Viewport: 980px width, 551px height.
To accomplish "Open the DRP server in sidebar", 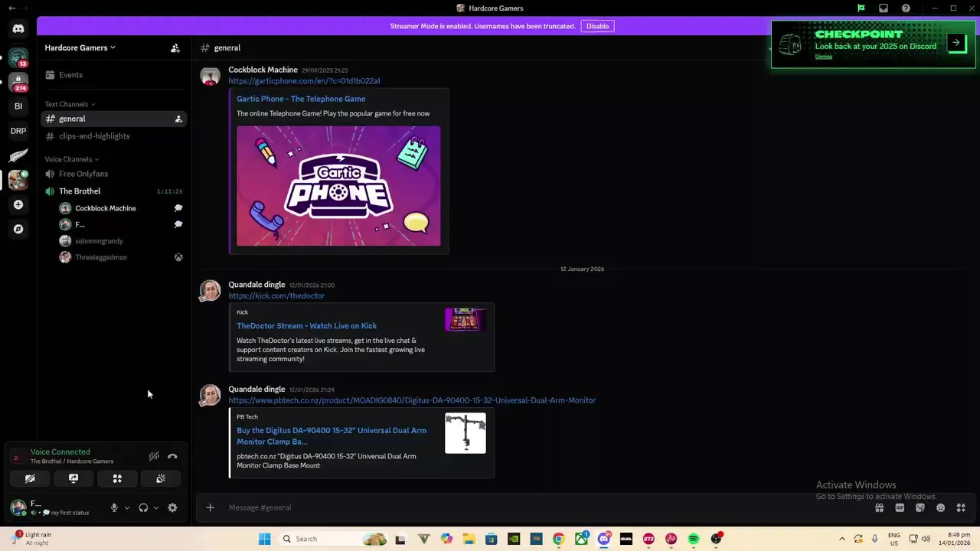I will 18,131.
